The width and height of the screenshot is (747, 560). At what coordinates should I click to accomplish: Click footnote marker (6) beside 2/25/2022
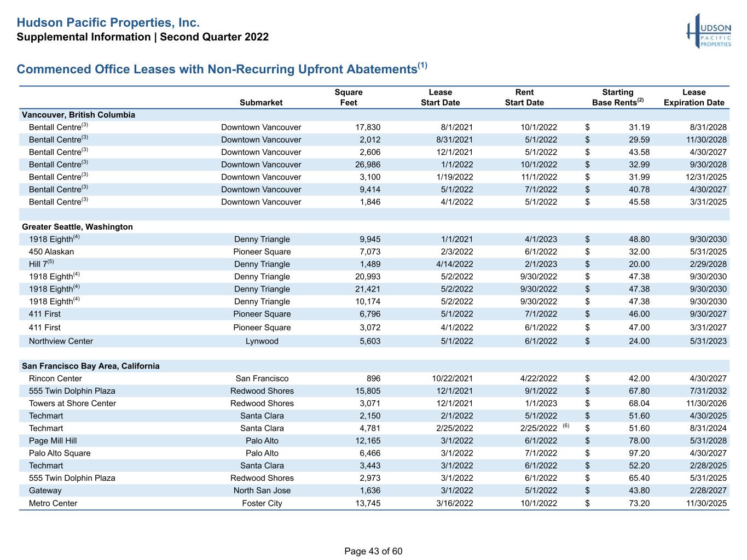[566, 425]
